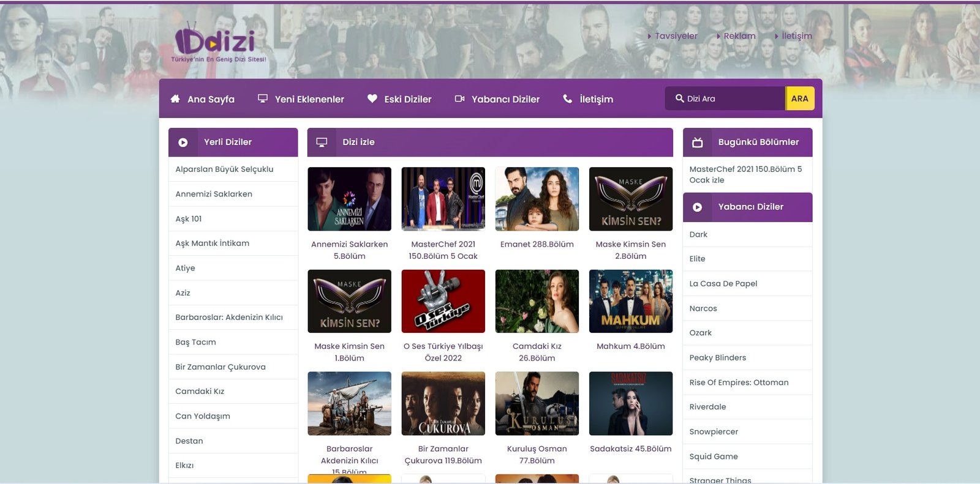Open Ana Sayfa in the navigation bar
This screenshot has width=980, height=484.
[x=211, y=99]
